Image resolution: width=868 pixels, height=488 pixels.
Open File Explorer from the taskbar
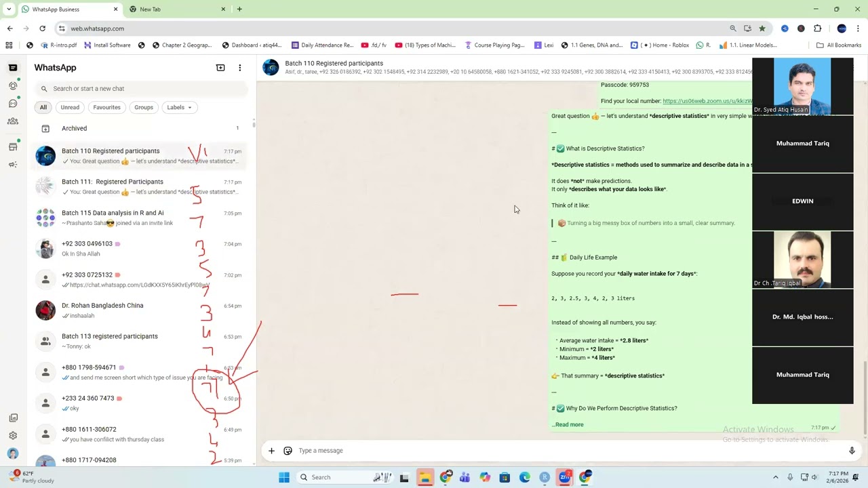425,477
